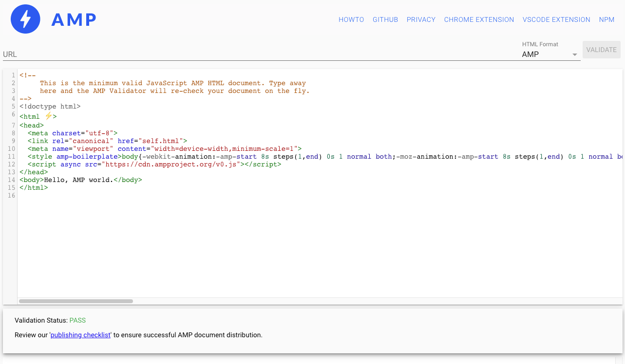
Task: Click the closing </html> tag line
Action: 34,187
